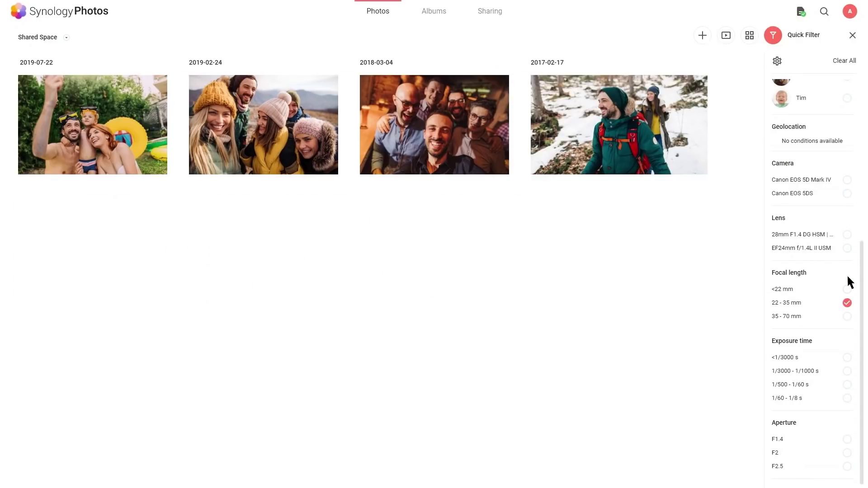The height and width of the screenshot is (488, 868).
Task: Close the Quick Filter panel
Action: 853,35
